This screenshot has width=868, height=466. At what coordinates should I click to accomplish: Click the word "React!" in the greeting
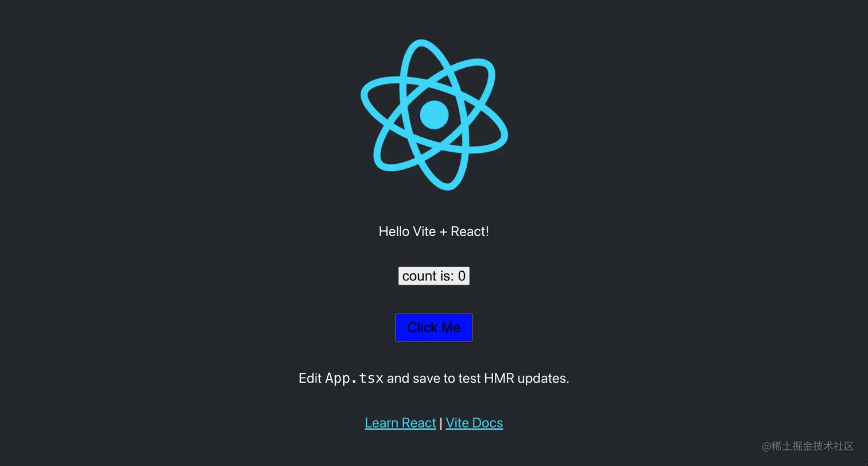470,232
